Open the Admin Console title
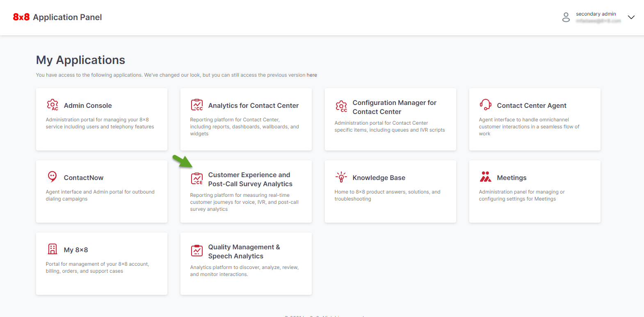 (88, 105)
